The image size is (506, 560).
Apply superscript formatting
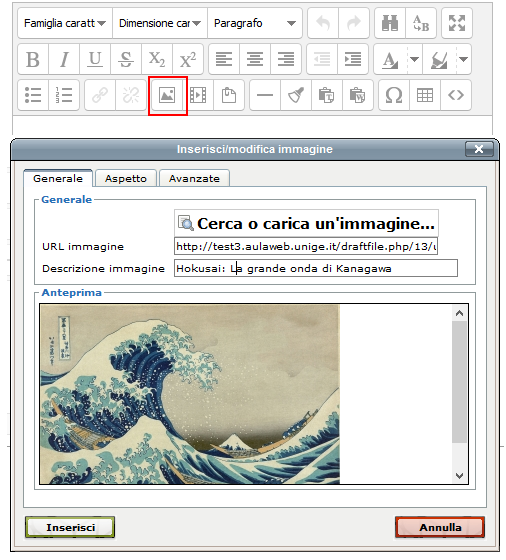[x=188, y=59]
